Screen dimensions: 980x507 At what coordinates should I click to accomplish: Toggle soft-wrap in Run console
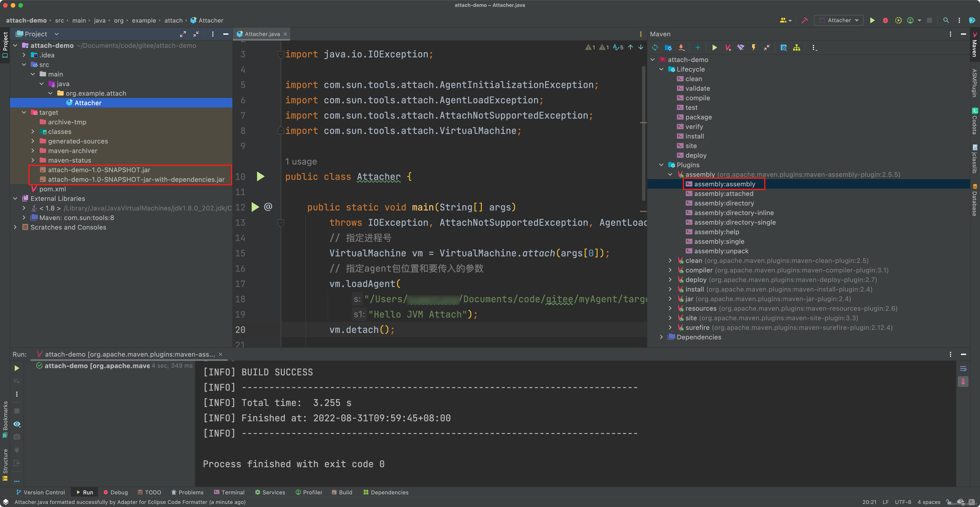963,368
